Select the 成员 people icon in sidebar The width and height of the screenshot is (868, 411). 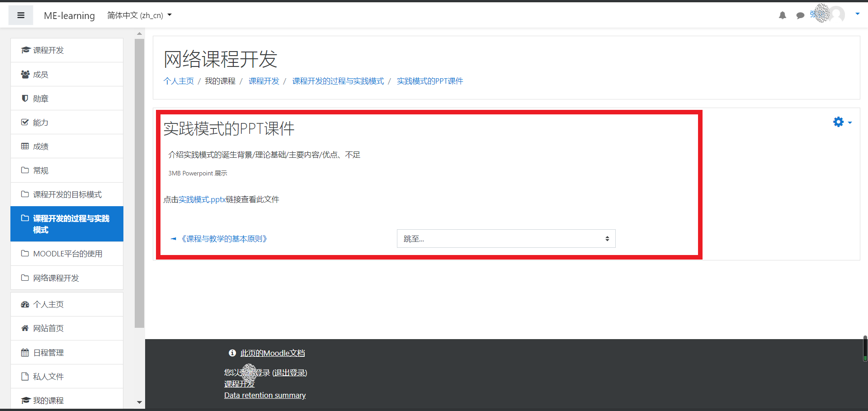point(25,74)
